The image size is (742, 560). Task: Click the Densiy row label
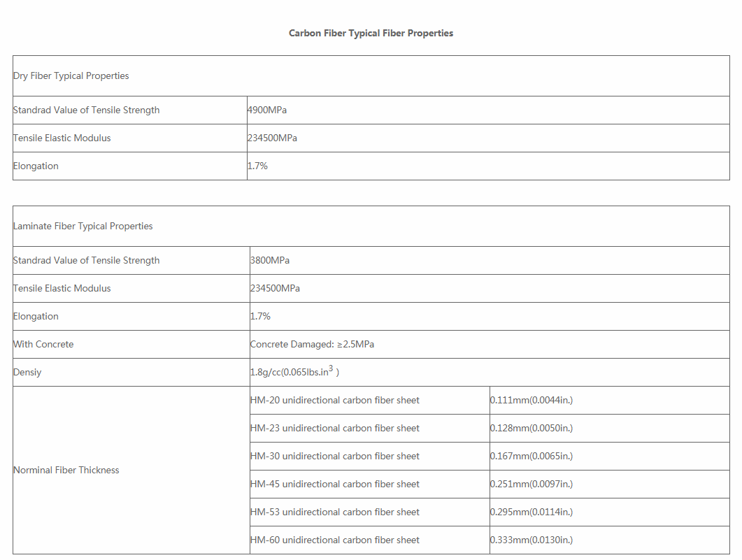(x=29, y=372)
